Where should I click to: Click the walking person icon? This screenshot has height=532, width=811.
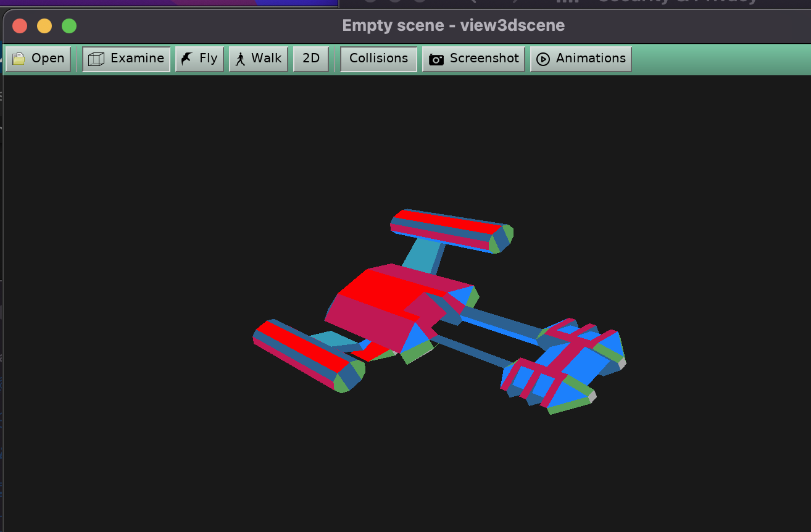(240, 59)
